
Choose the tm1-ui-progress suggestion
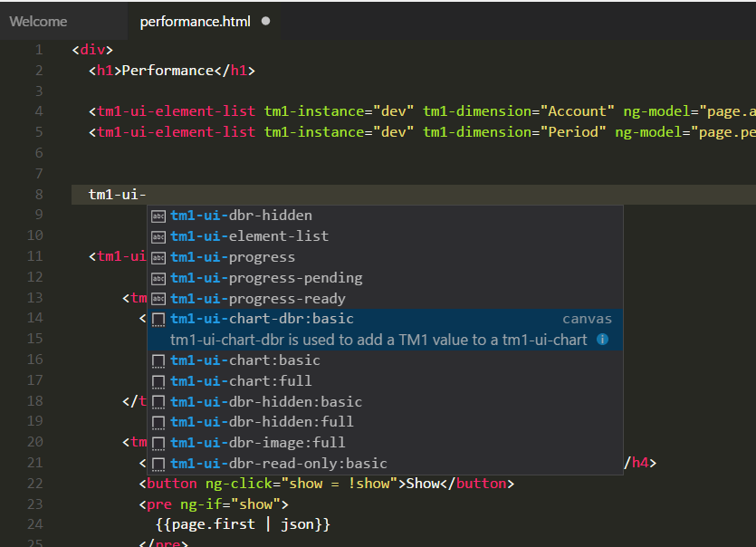pyautogui.click(x=233, y=257)
